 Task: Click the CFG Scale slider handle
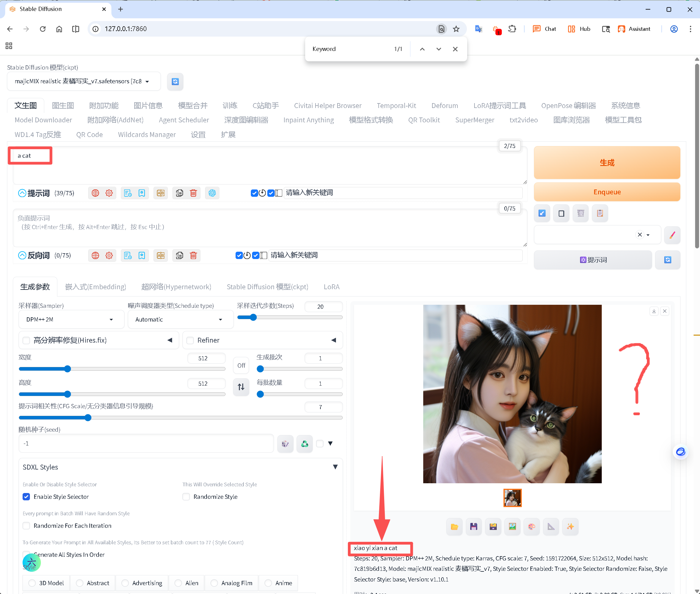tap(88, 418)
